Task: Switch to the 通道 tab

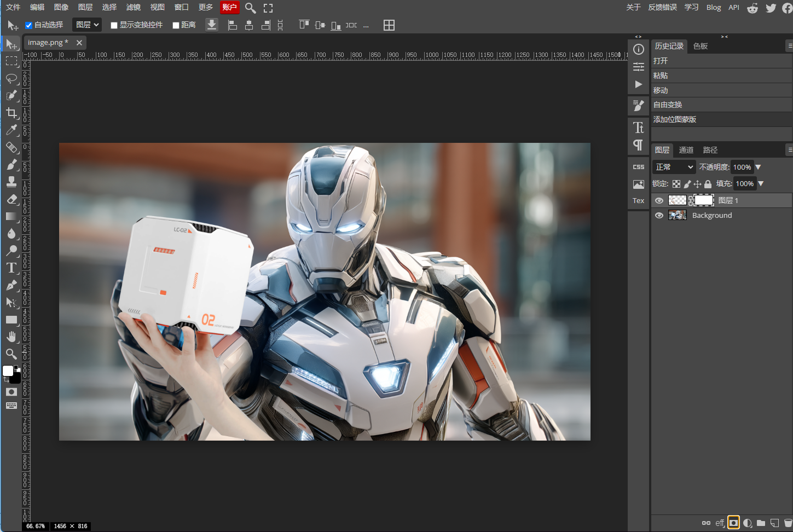Action: [686, 150]
